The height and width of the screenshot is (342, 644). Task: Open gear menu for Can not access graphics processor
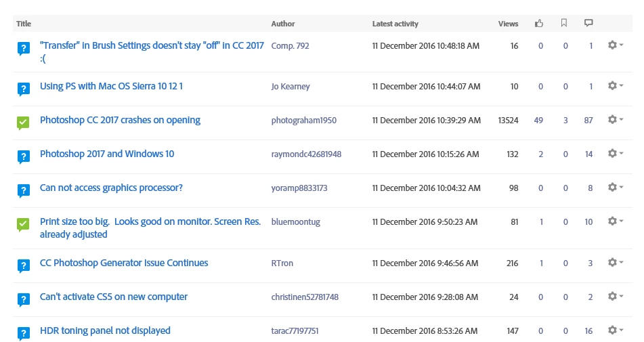point(616,187)
